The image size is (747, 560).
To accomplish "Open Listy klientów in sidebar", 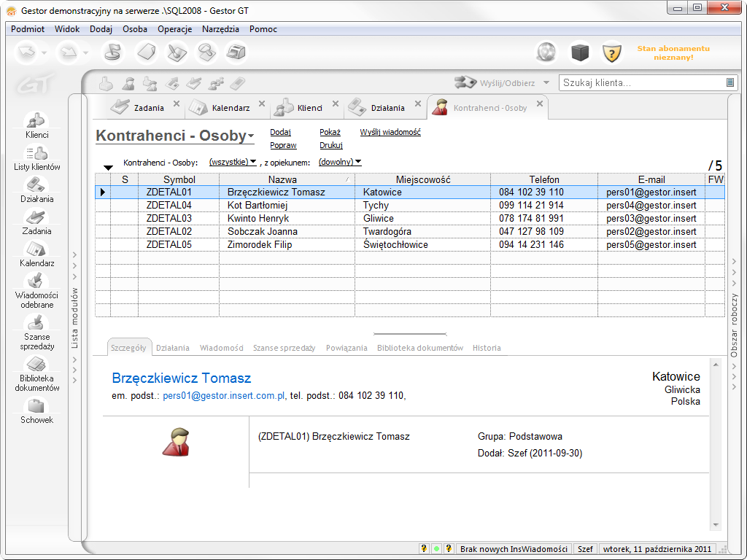I will coord(37,156).
